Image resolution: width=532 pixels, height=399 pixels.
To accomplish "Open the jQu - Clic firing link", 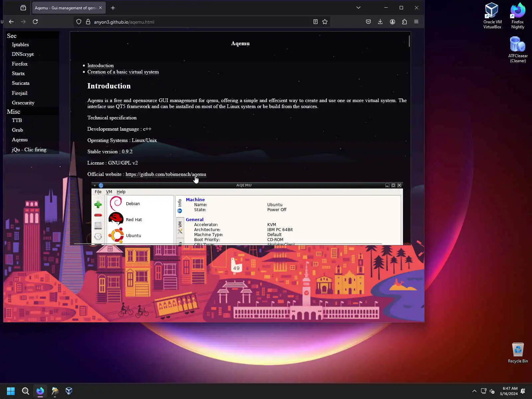I will click(29, 150).
